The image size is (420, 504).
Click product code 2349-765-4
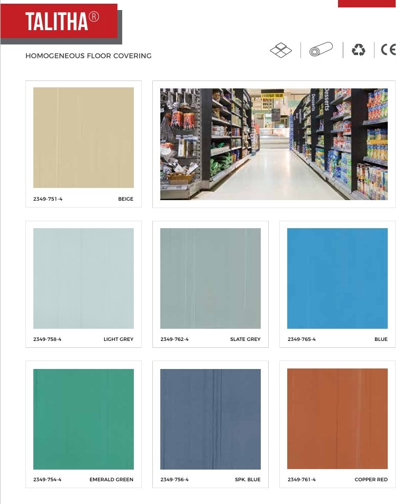click(302, 339)
